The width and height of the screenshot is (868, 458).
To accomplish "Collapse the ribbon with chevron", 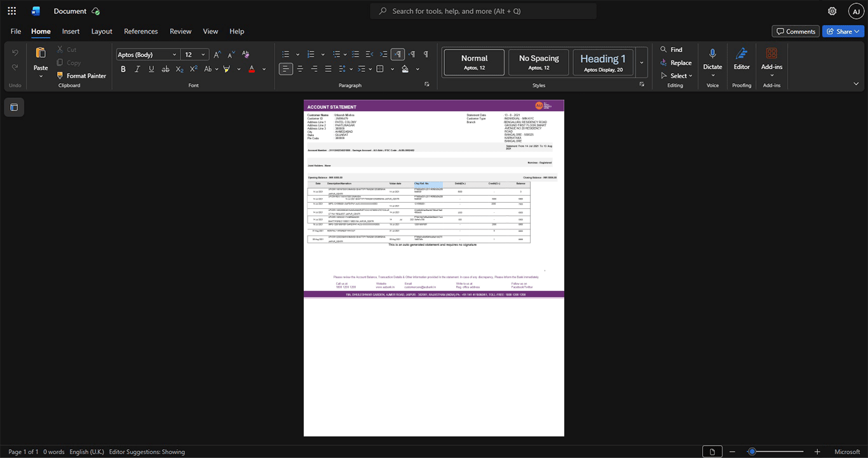I will point(856,84).
